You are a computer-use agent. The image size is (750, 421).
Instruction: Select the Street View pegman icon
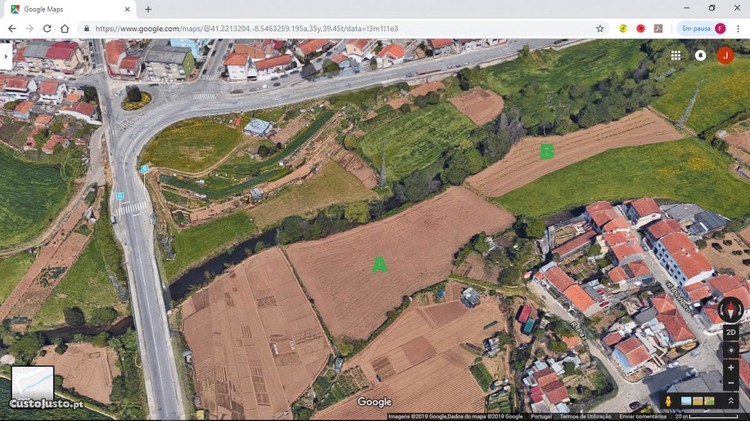click(x=668, y=401)
